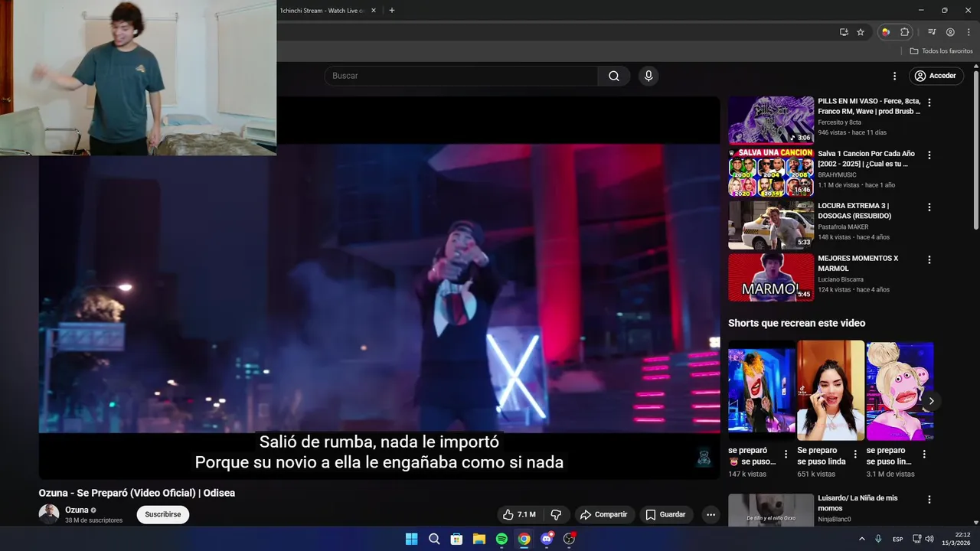980x551 pixels.
Task: Open options for Luisardo video suggestion
Action: point(929,500)
